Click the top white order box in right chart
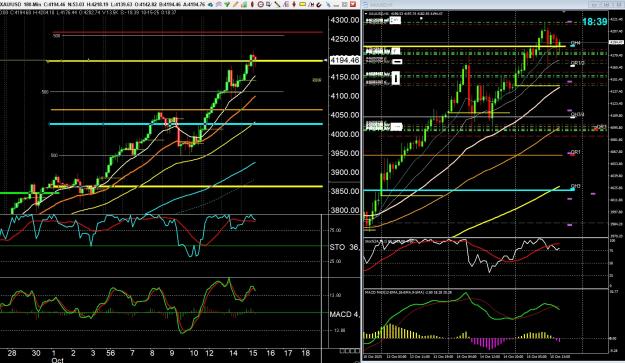Screen dimensions: 625x363 395,20
